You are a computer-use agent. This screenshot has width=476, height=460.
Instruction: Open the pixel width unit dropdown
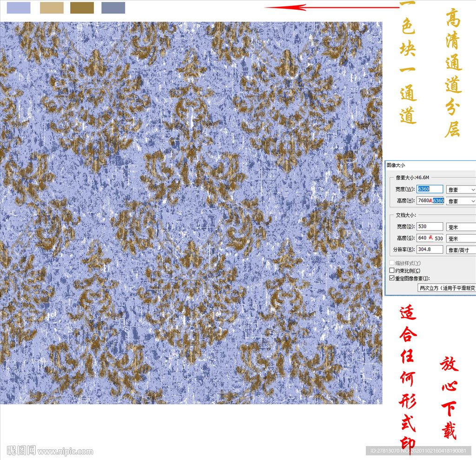pos(461,189)
